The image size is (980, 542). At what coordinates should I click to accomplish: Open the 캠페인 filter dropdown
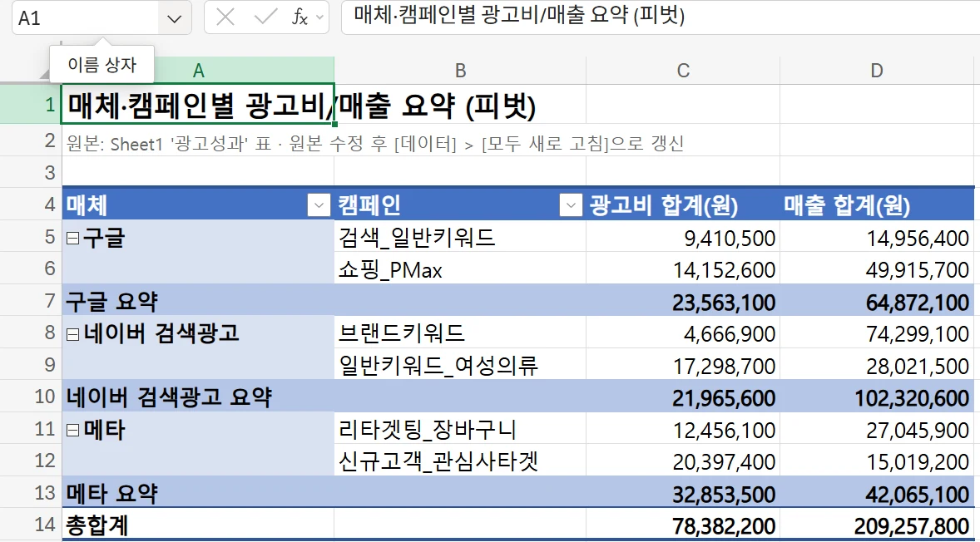[571, 204]
